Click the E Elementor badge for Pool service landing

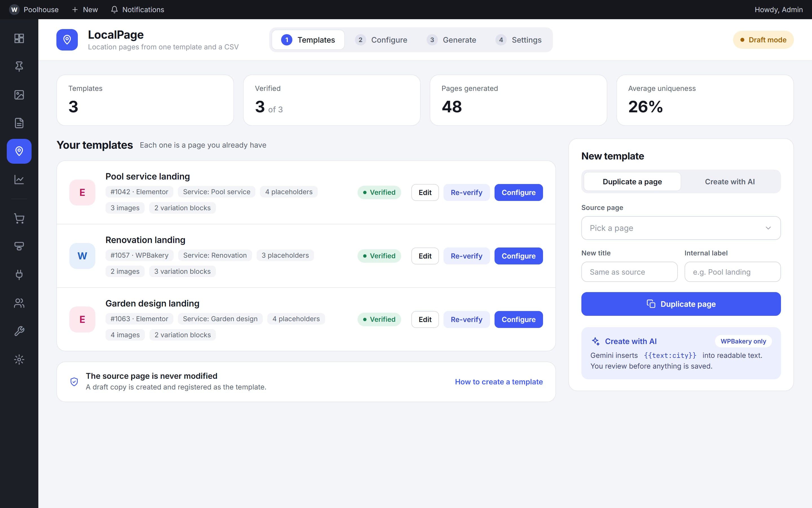[82, 192]
